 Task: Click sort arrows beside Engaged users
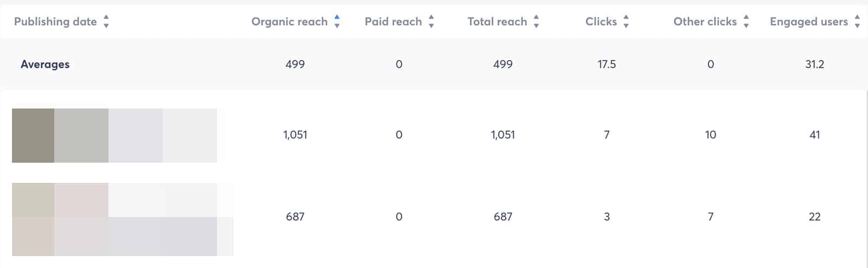857,22
